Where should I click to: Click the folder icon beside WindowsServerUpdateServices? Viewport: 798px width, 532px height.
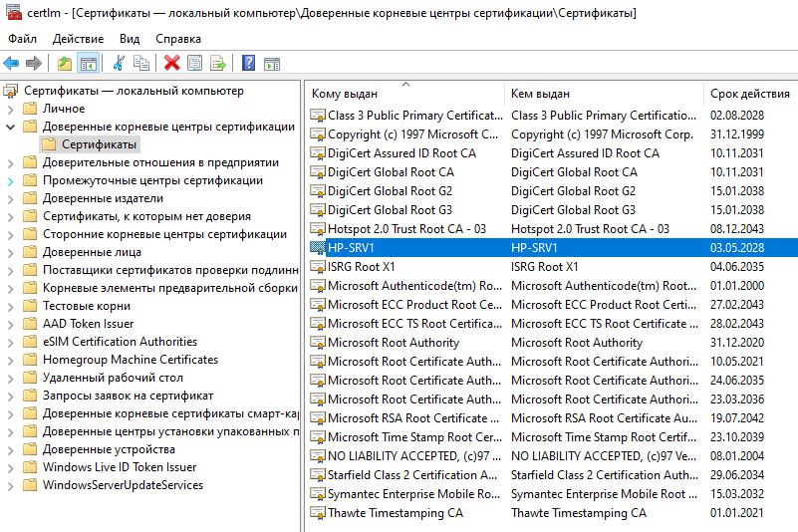[x=31, y=485]
